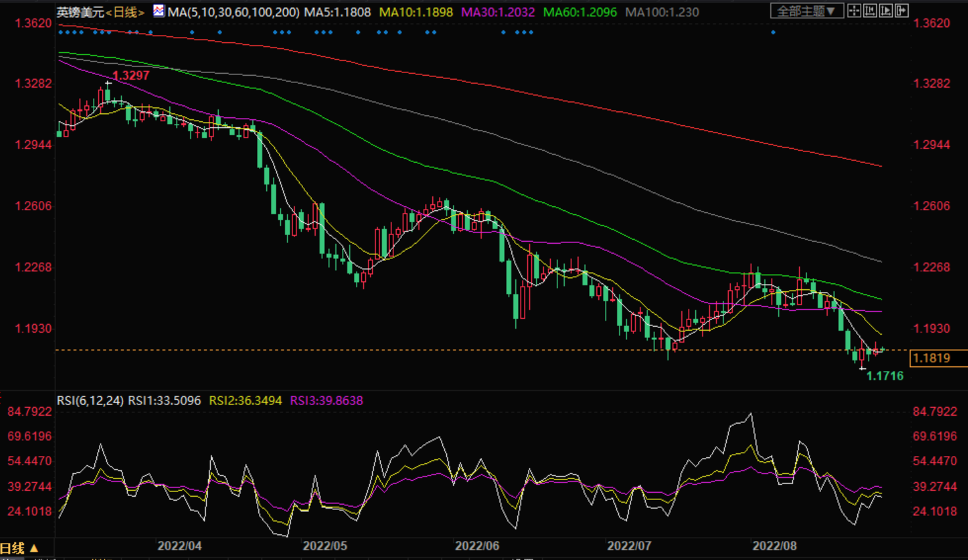Click the RSI(6,12,24) indicator label
The height and width of the screenshot is (560, 968).
[x=90, y=401]
